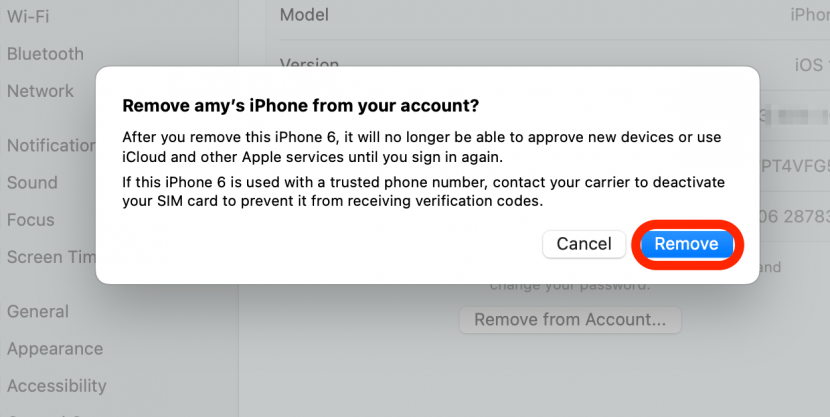830x417 pixels.
Task: Select Screen Time in the sidebar
Action: tap(50, 257)
